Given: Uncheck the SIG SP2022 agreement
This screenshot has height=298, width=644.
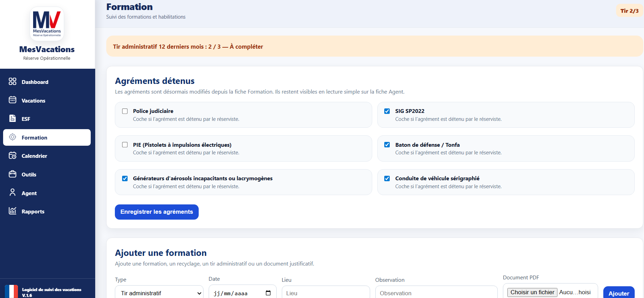Looking at the screenshot, I should (x=387, y=111).
